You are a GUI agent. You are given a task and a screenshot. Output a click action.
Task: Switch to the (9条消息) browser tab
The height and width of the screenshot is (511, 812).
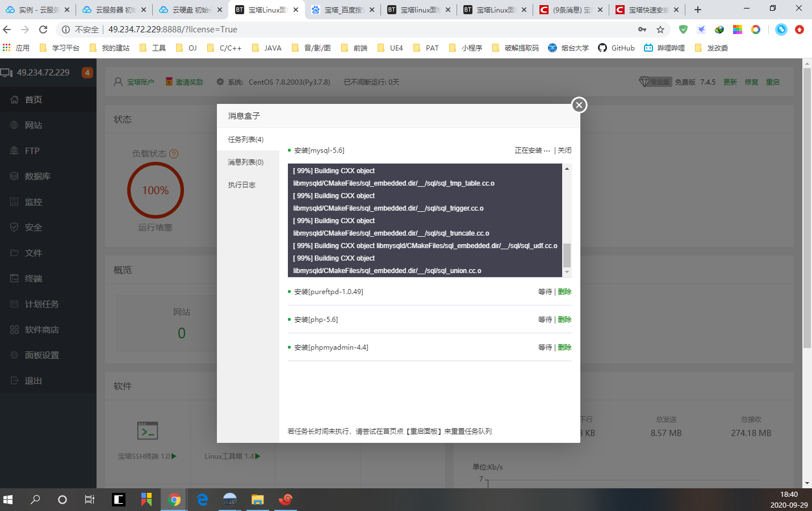click(571, 10)
